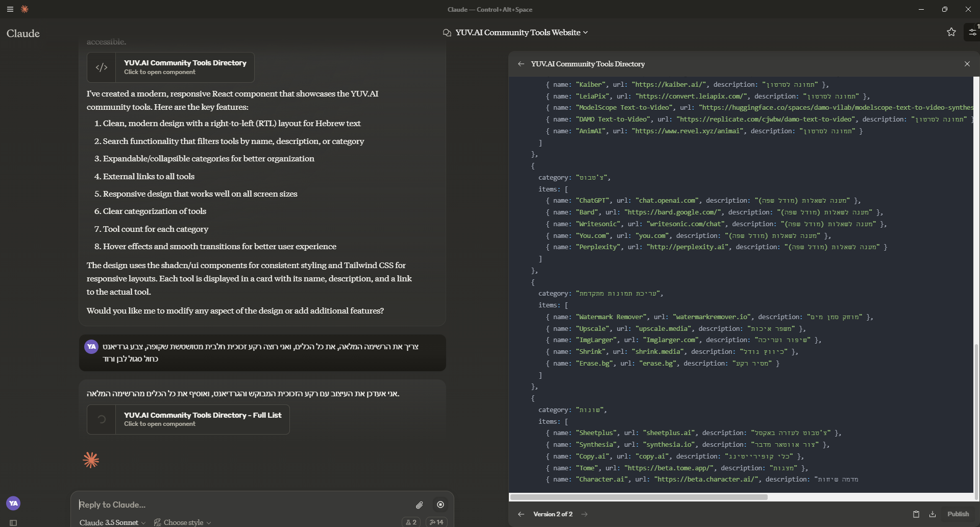Star the YUV.AI Community Tools Website chat
The height and width of the screenshot is (527, 980).
pos(951,32)
